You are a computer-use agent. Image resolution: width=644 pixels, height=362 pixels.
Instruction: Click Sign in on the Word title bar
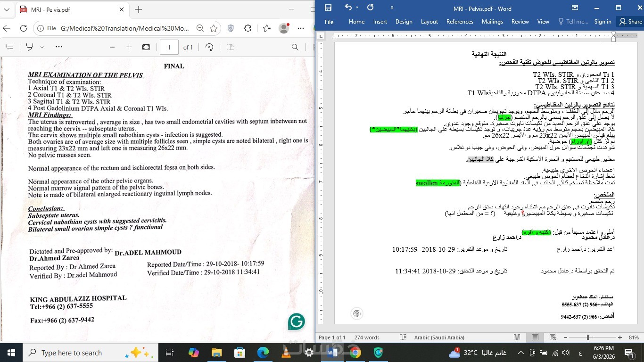coord(603,22)
